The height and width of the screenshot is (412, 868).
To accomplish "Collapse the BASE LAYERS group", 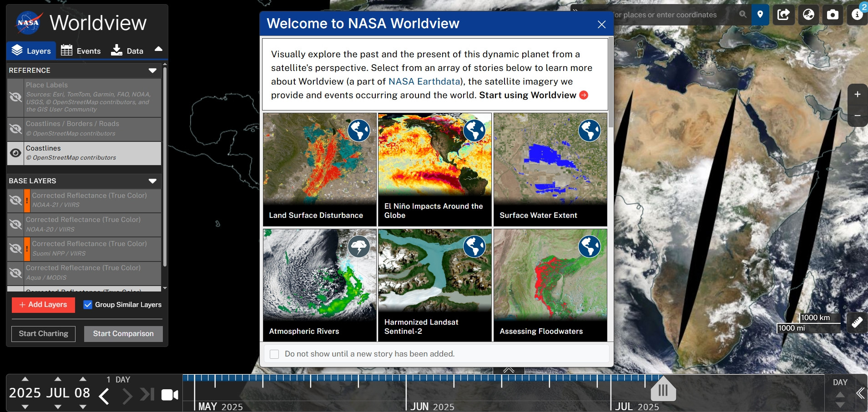I will point(152,181).
